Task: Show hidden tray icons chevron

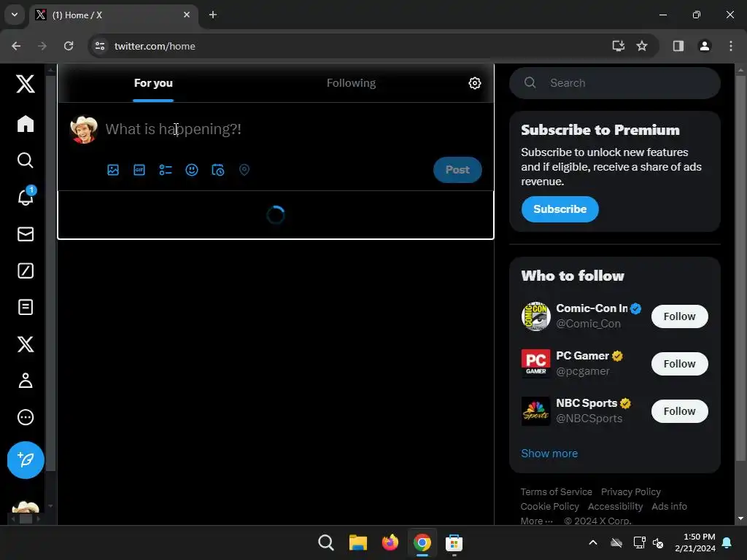Action: 593,542
